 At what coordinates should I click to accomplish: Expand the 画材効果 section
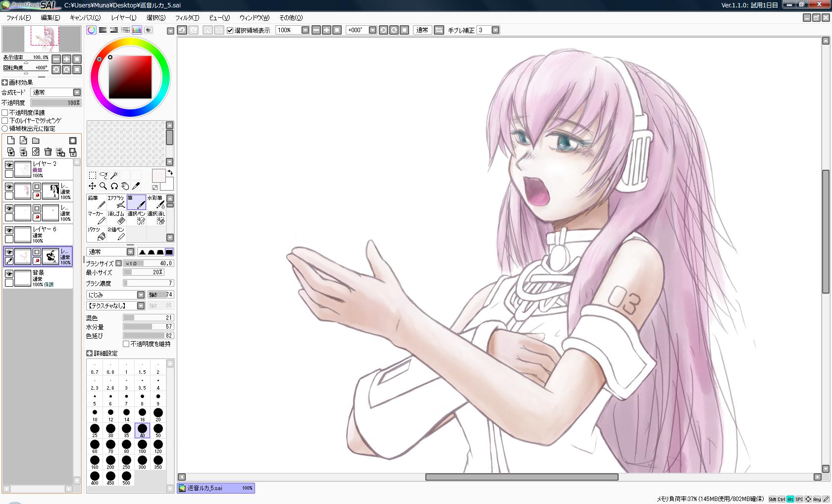pos(5,83)
